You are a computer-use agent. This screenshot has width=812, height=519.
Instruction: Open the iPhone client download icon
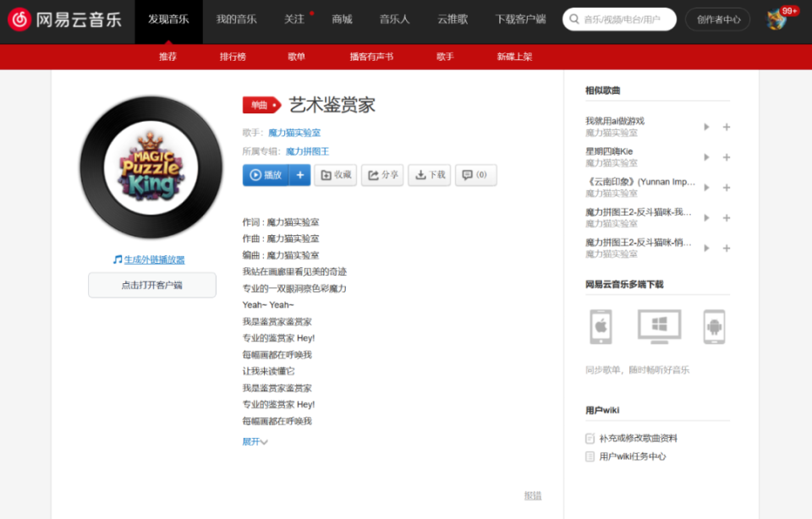tap(601, 327)
